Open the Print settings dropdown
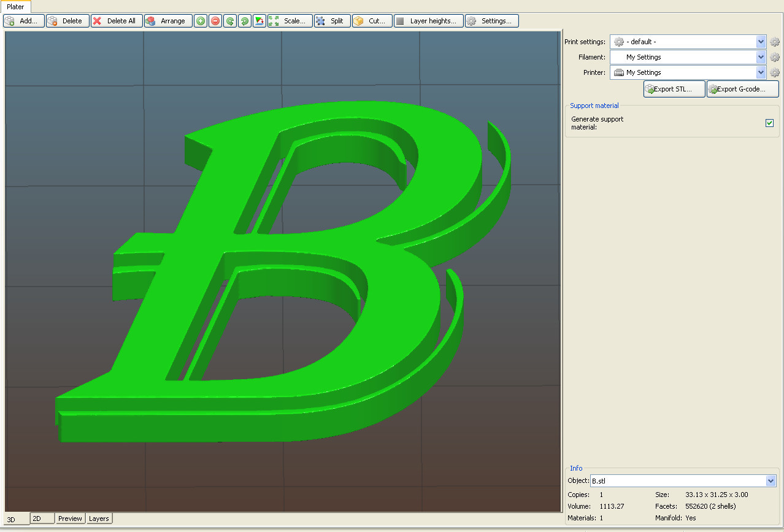 (x=687, y=42)
